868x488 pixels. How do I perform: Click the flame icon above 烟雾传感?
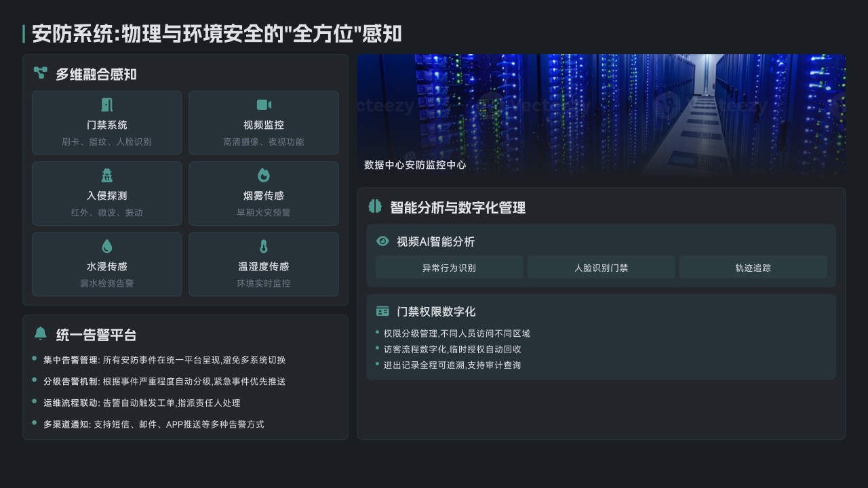point(264,175)
